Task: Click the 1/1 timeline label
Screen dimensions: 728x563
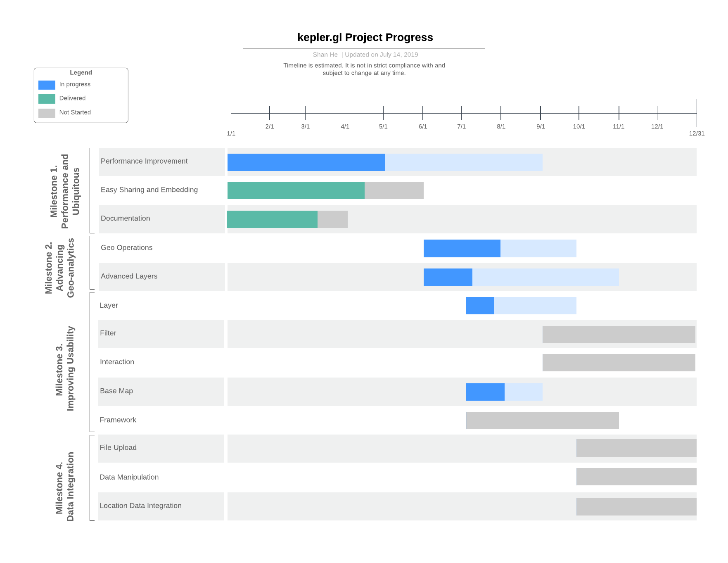Action: pos(231,133)
